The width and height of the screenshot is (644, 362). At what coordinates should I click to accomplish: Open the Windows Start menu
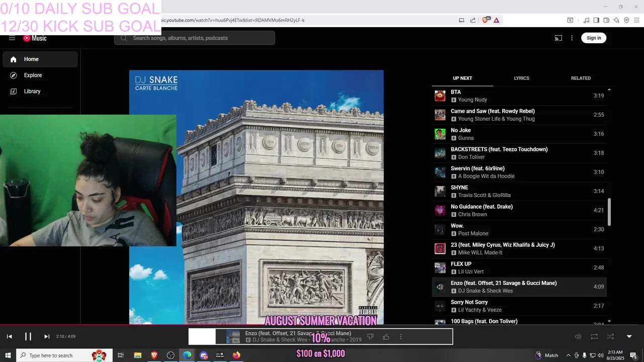[8, 355]
